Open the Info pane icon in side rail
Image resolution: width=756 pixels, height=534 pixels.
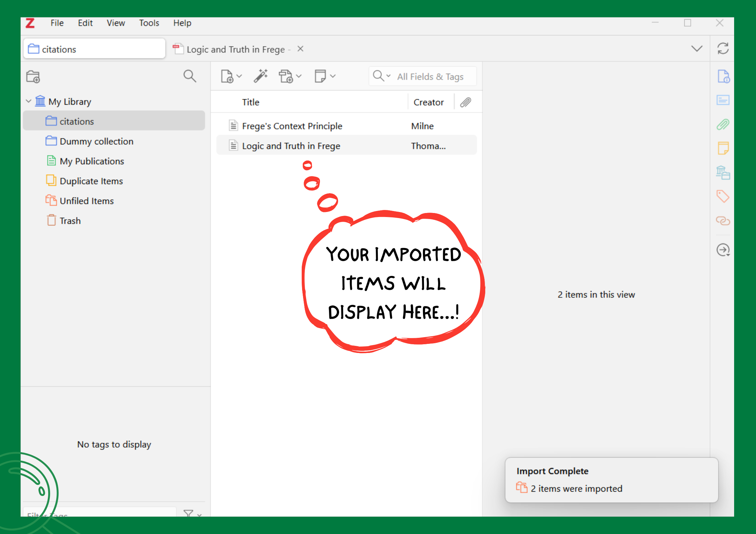coord(723,76)
